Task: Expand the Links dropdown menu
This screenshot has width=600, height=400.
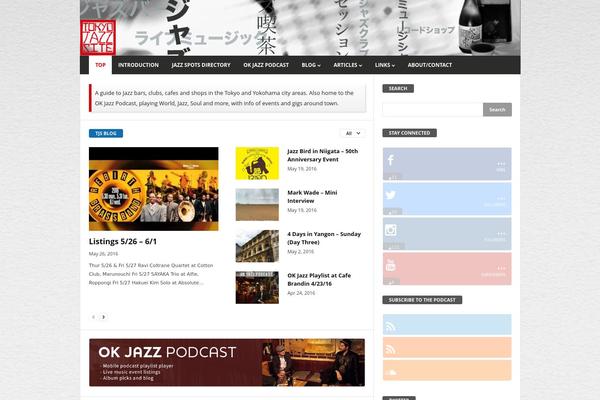Action: tap(385, 65)
